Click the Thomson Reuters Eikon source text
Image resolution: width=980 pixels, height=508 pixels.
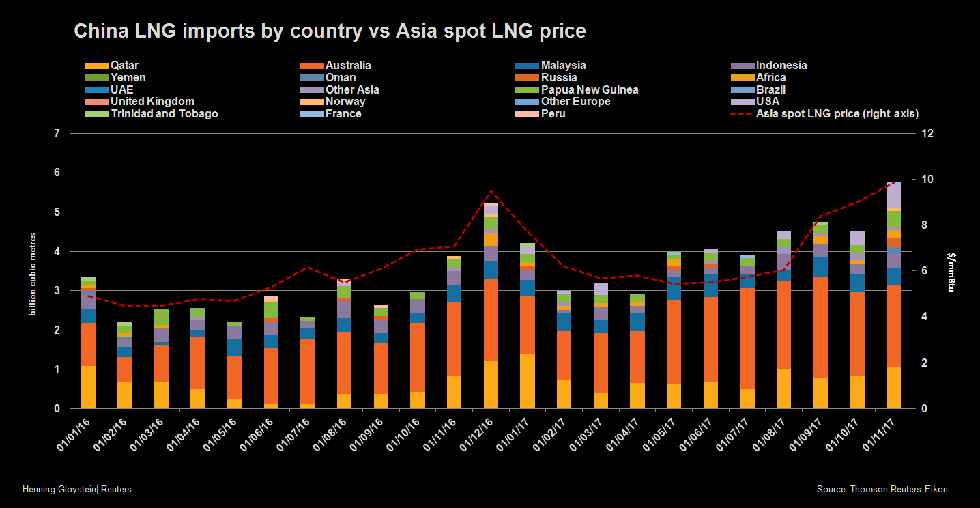pos(882,490)
